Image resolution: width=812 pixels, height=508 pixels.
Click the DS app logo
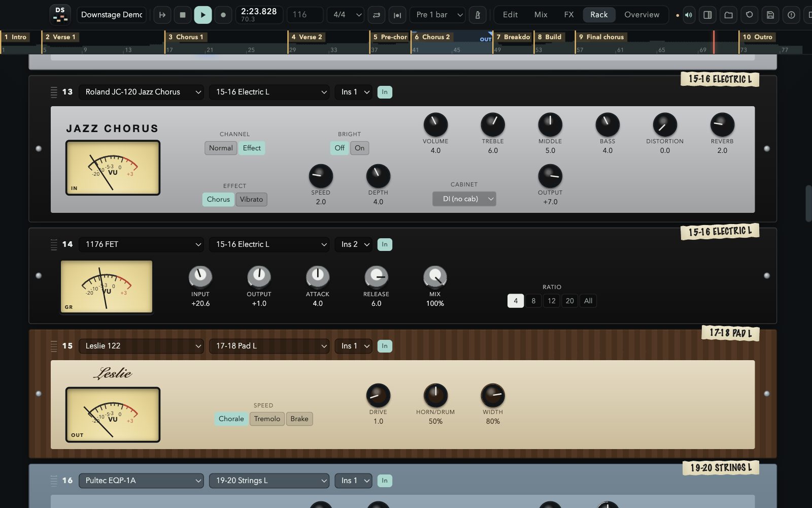[x=60, y=14]
